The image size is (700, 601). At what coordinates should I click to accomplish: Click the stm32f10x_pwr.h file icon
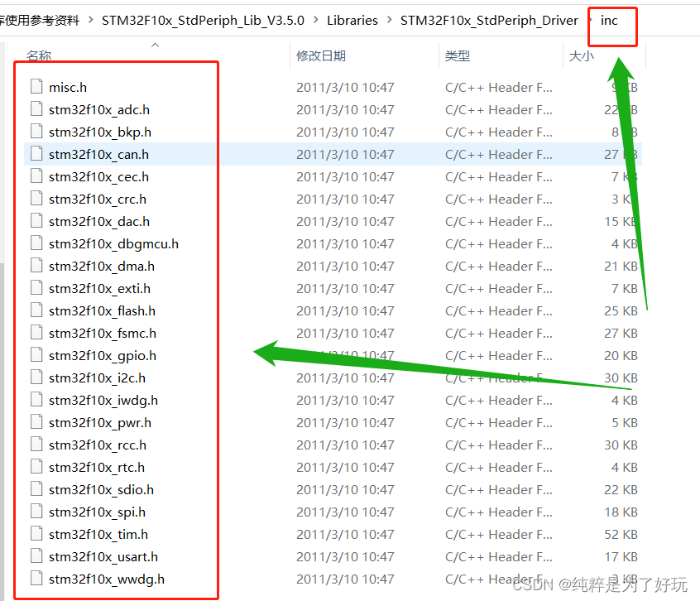(x=36, y=421)
